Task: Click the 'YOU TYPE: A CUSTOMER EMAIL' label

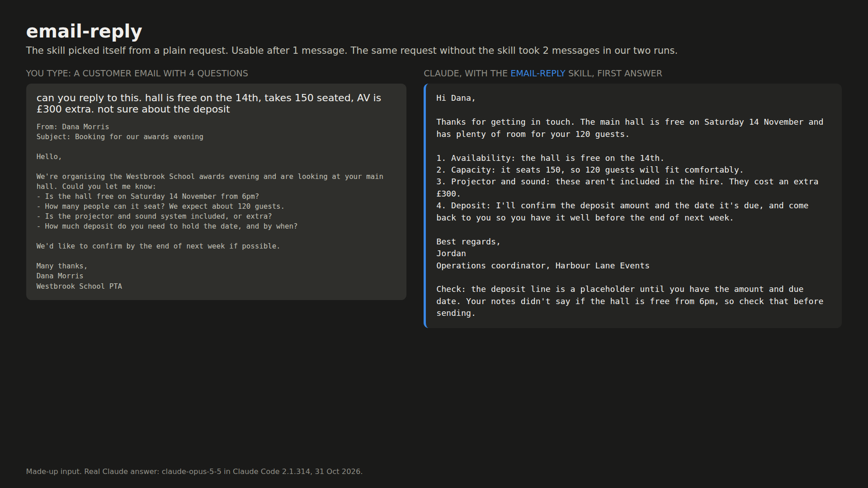Action: tap(137, 73)
